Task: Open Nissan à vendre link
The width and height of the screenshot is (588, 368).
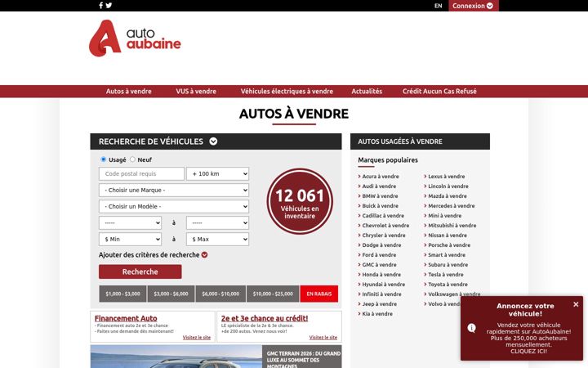Action: point(448,235)
